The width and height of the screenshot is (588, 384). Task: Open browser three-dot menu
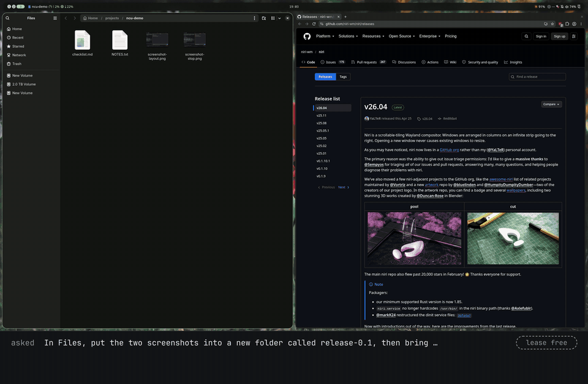click(581, 24)
